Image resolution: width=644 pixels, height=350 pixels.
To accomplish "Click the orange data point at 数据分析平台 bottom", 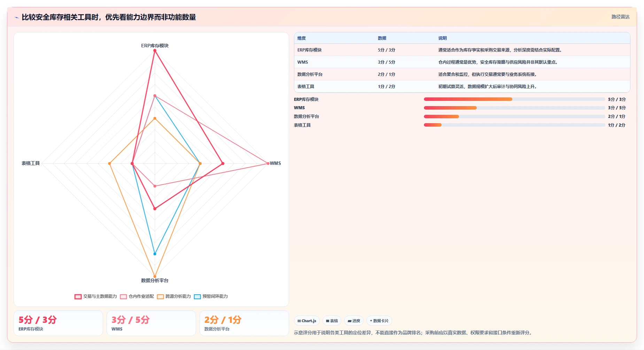I will [155, 277].
